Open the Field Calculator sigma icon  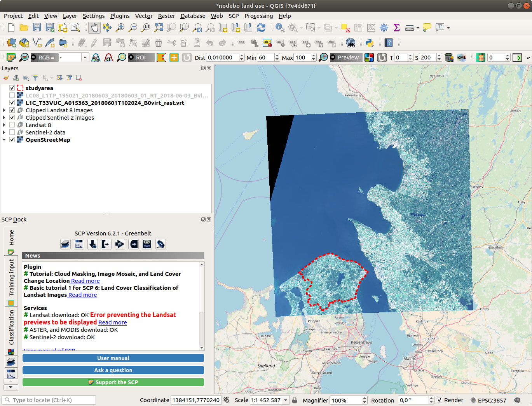(x=396, y=28)
